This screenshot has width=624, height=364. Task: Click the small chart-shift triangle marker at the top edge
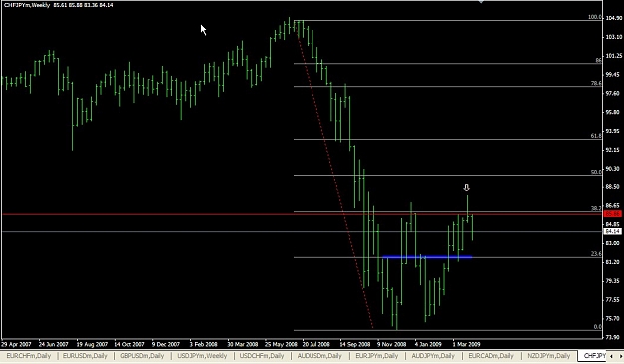481,2
